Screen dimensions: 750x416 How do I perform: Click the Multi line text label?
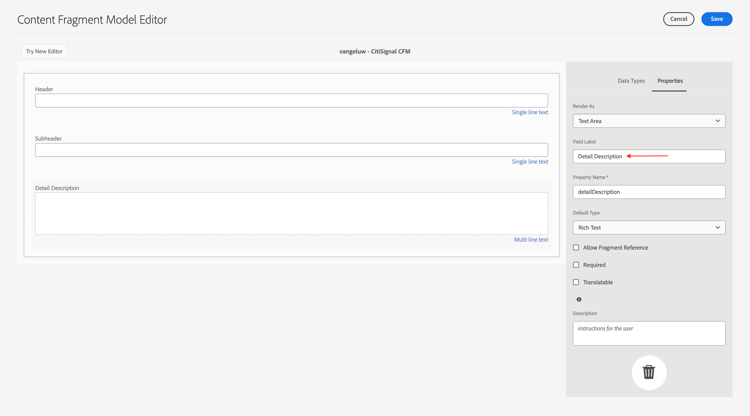point(531,240)
